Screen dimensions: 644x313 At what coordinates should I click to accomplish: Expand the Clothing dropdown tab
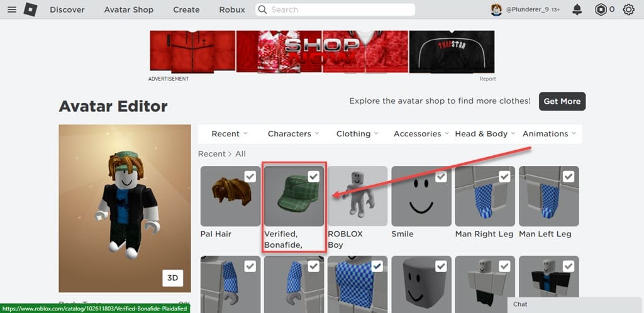tap(357, 134)
